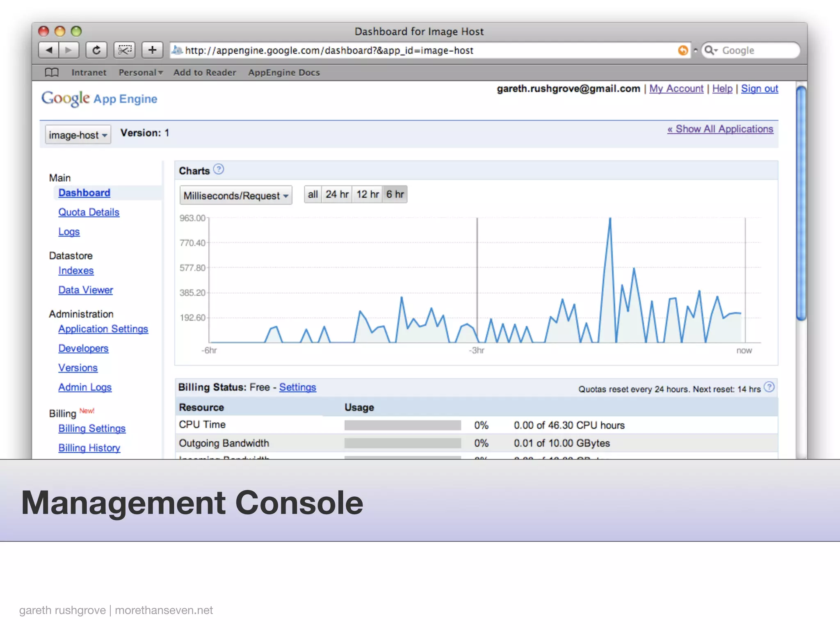The width and height of the screenshot is (840, 630).
Task: Click Show All Applications link
Action: click(720, 129)
